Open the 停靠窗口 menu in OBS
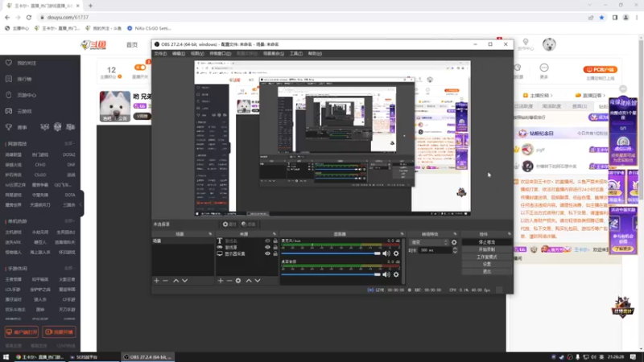 pyautogui.click(x=220, y=54)
